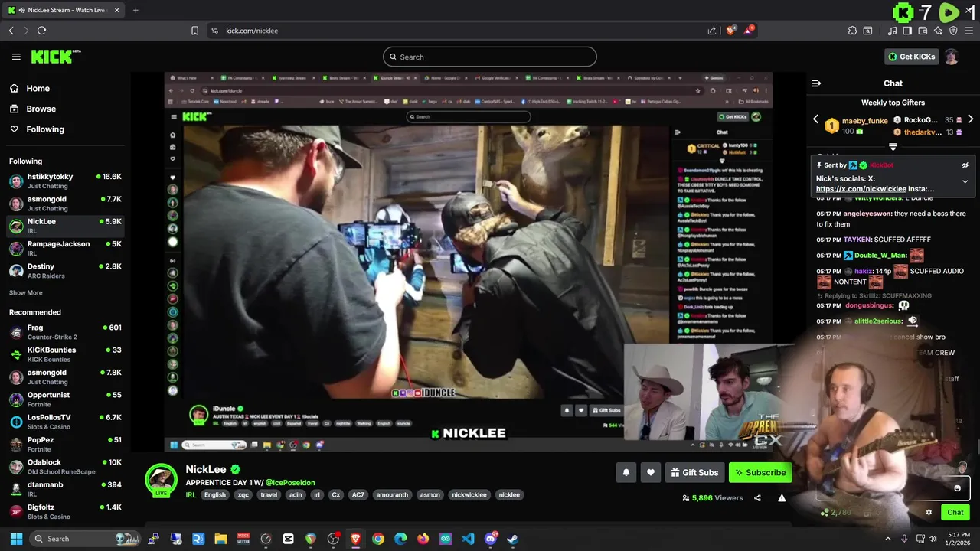Open the Brave Shields lion icon
The width and height of the screenshot is (980, 551).
tap(731, 31)
